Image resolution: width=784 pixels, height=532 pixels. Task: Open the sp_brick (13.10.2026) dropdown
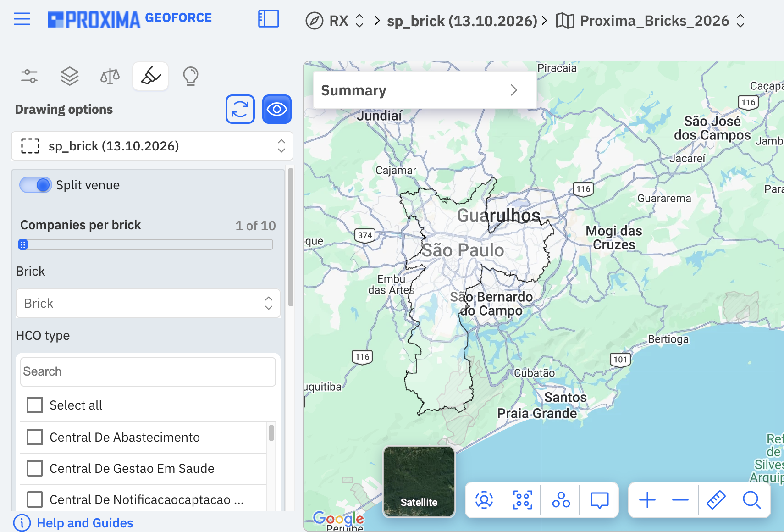click(152, 146)
